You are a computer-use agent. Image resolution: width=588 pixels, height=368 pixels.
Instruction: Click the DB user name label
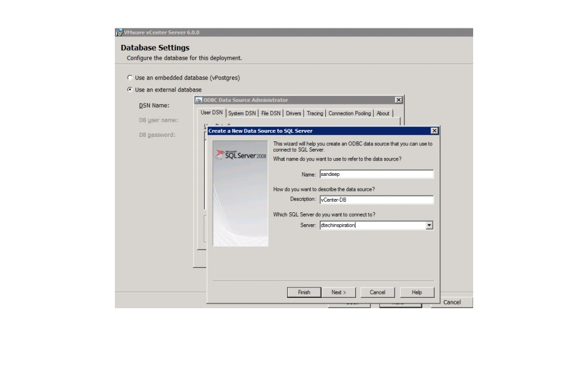[158, 120]
